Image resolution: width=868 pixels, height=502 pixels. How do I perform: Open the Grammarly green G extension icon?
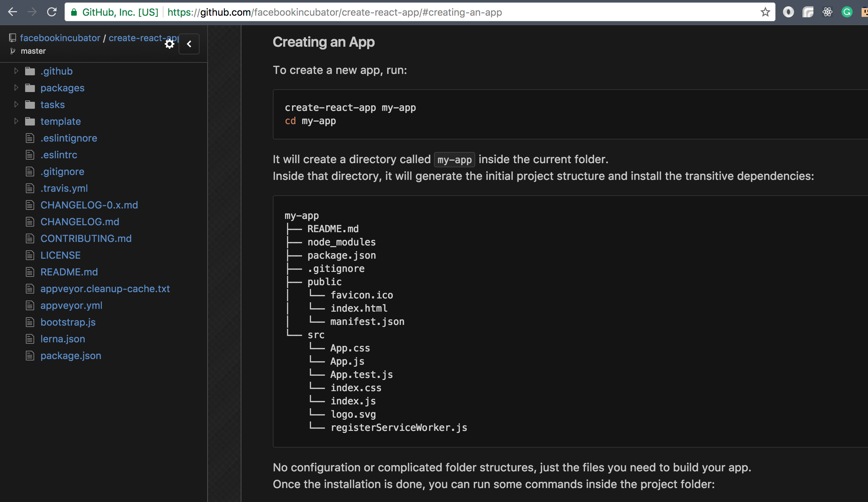coord(847,12)
